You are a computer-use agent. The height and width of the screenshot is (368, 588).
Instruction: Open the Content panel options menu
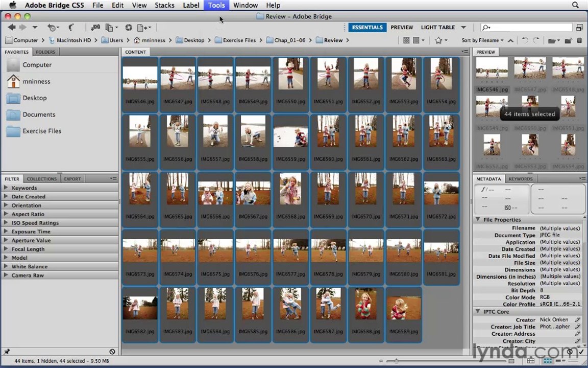coord(465,52)
